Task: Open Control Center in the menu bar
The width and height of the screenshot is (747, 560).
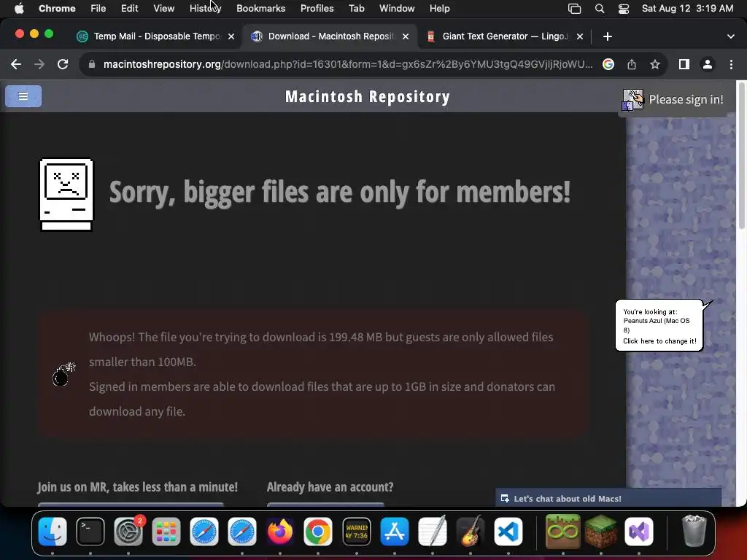Action: pyautogui.click(x=624, y=9)
